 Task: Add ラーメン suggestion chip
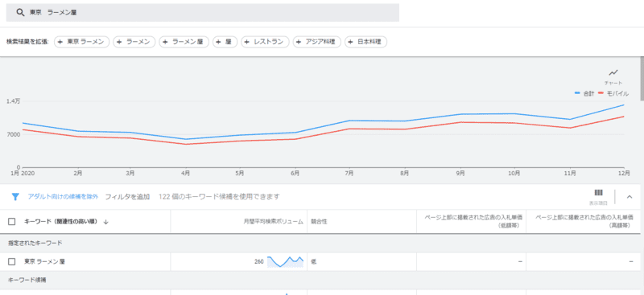pos(134,42)
